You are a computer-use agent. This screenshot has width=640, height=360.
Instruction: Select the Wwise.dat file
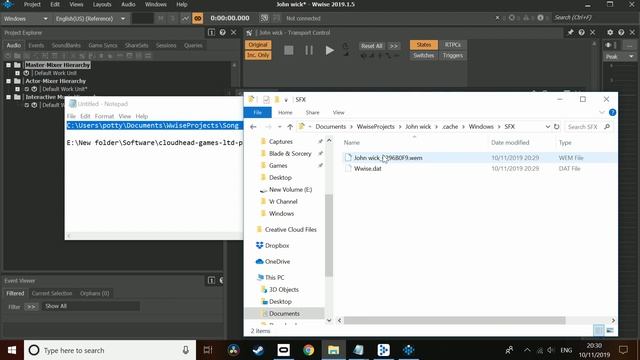[x=367, y=169]
